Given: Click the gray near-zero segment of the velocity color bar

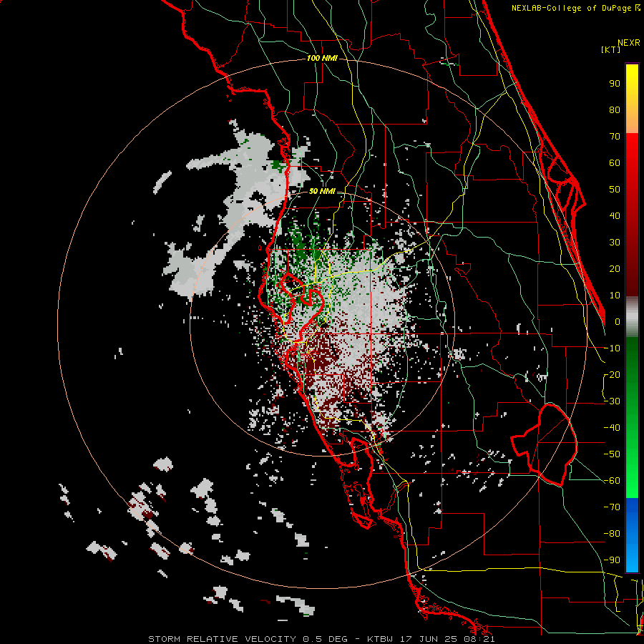Looking at the screenshot, I should (x=632, y=316).
